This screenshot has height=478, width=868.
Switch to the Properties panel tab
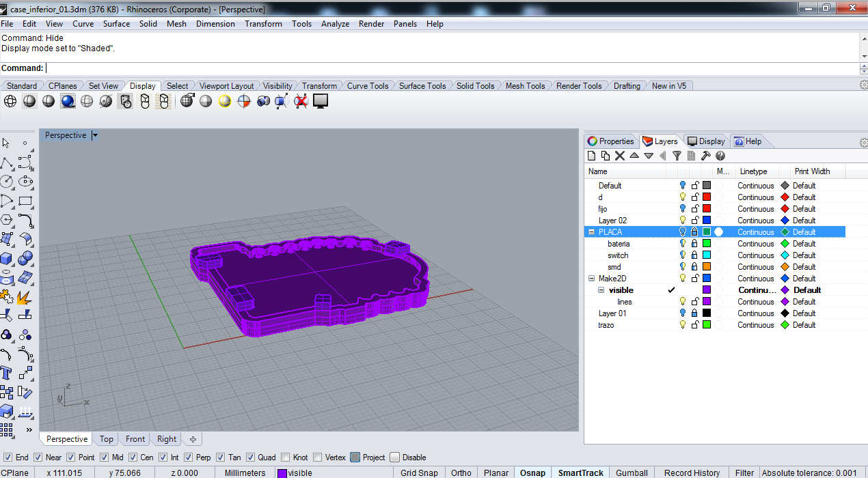611,141
